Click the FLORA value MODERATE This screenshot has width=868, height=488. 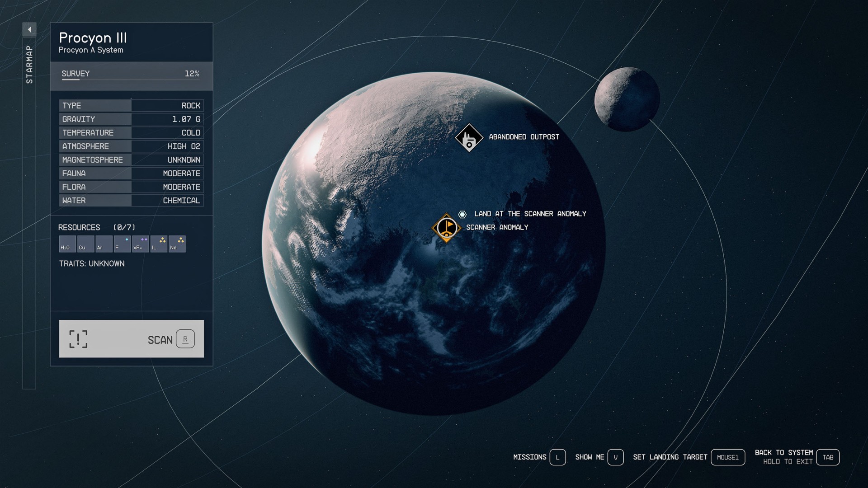181,187
